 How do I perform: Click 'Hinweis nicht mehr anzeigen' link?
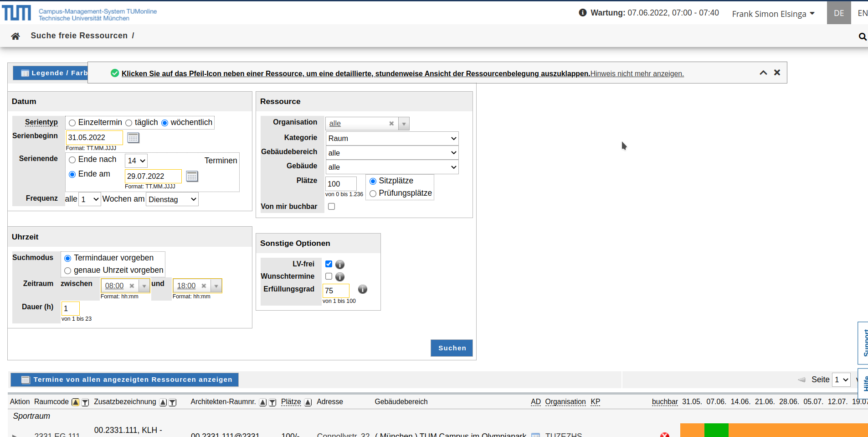(x=637, y=73)
